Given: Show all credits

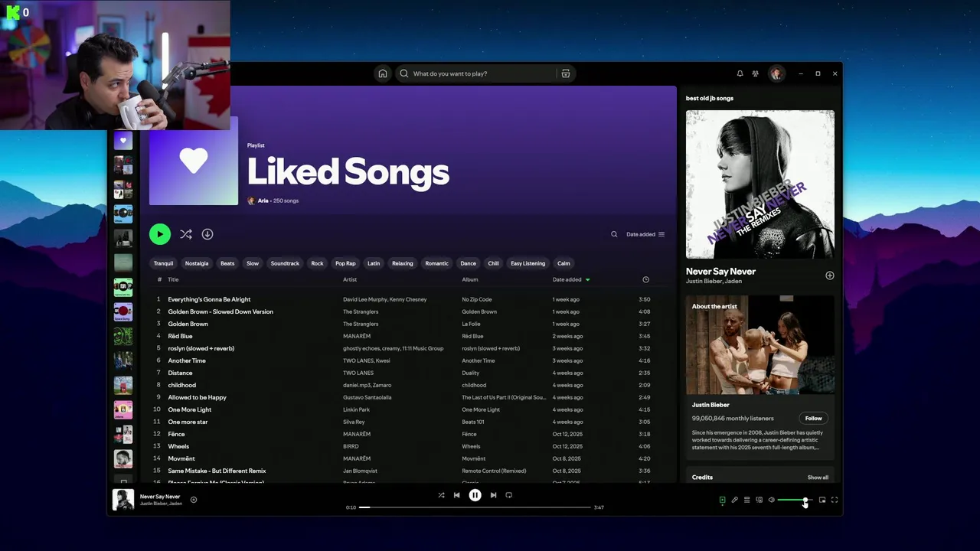Looking at the screenshot, I should (818, 478).
